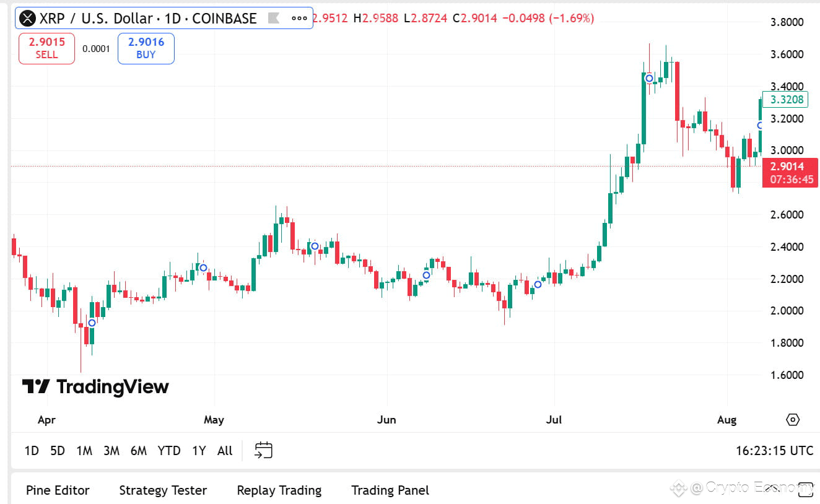The width and height of the screenshot is (820, 504).
Task: Click the 3.8000 price axis label
Action: (x=787, y=22)
